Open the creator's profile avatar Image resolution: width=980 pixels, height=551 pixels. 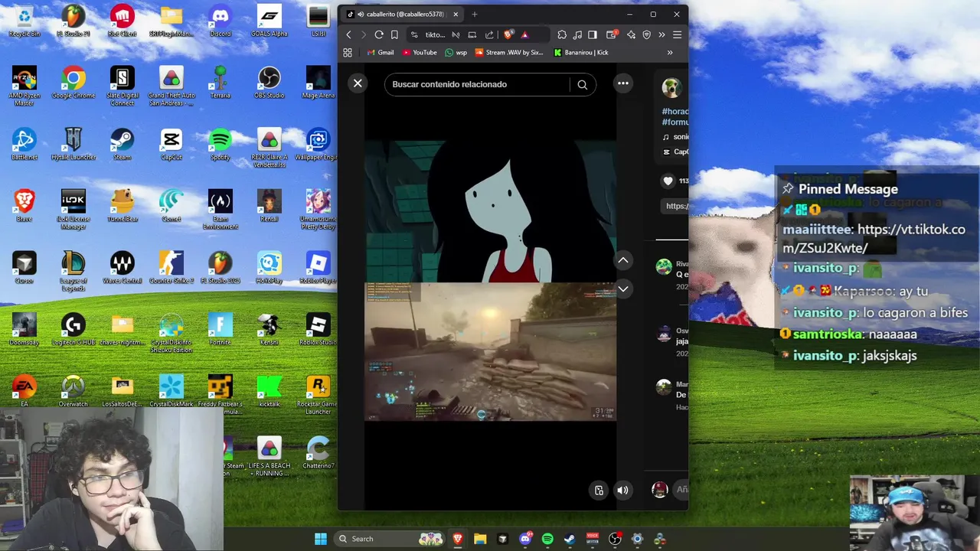tap(671, 87)
